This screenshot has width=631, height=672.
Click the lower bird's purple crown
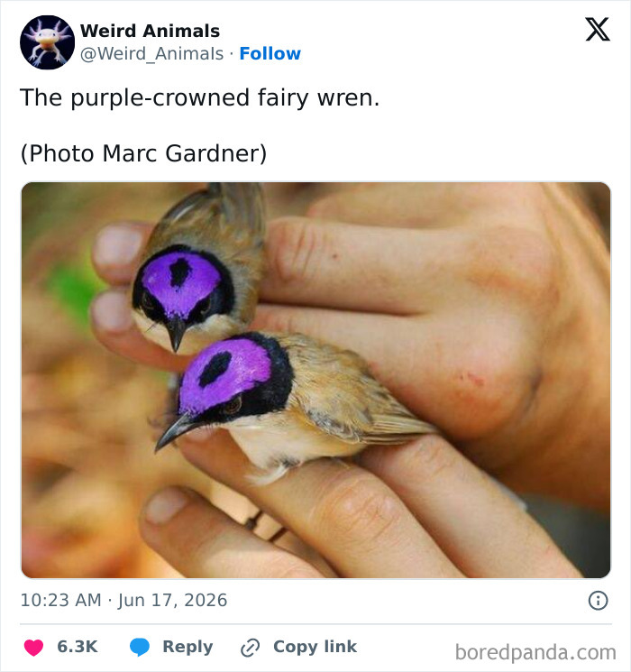[224, 374]
